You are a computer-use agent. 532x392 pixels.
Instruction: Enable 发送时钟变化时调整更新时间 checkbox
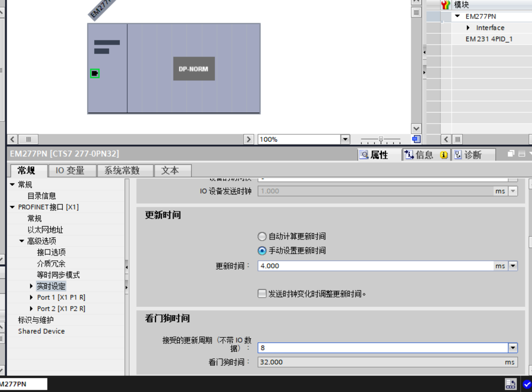[262, 293]
